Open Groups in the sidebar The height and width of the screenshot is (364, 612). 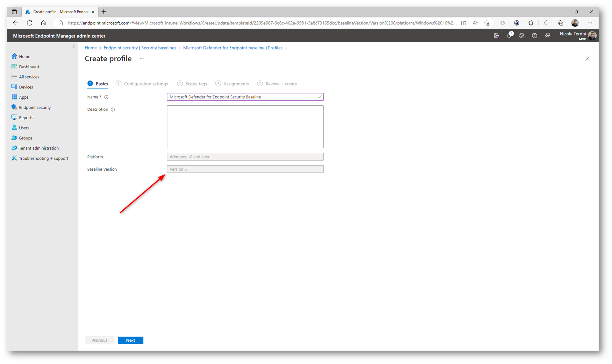(22, 138)
